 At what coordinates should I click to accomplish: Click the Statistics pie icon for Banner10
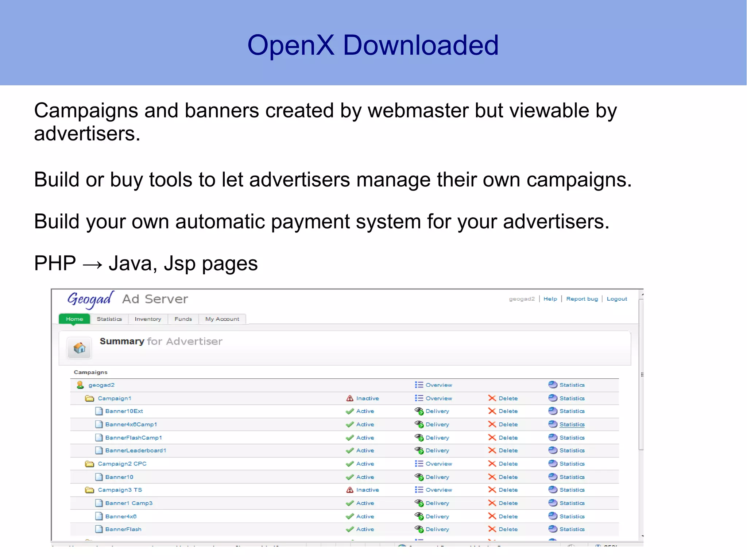click(553, 477)
